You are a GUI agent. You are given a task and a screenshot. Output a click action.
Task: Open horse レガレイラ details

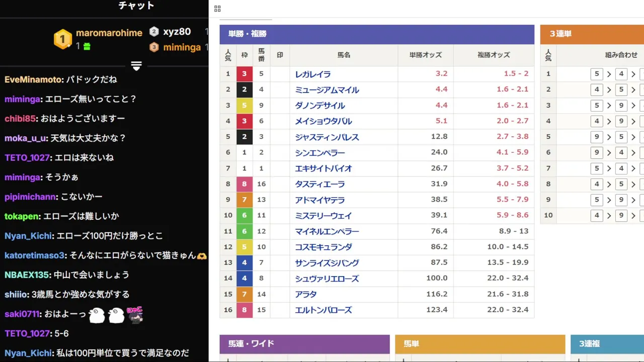312,74
